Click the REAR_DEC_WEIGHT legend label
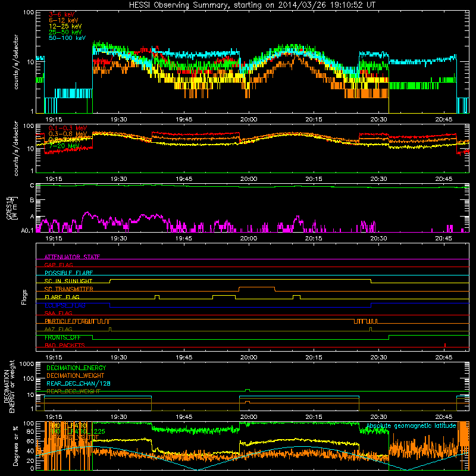The height and width of the screenshot is (476, 476). tap(73, 392)
